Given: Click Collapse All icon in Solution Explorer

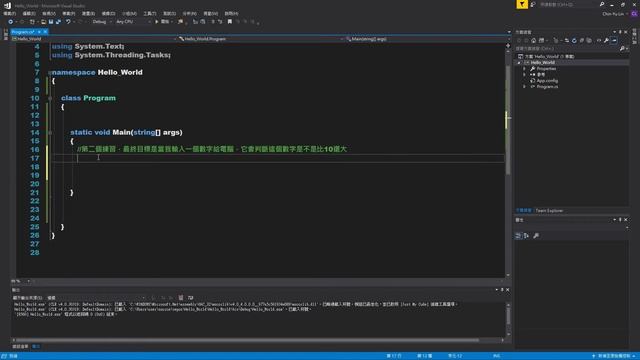Looking at the screenshot, I should click(582, 40).
